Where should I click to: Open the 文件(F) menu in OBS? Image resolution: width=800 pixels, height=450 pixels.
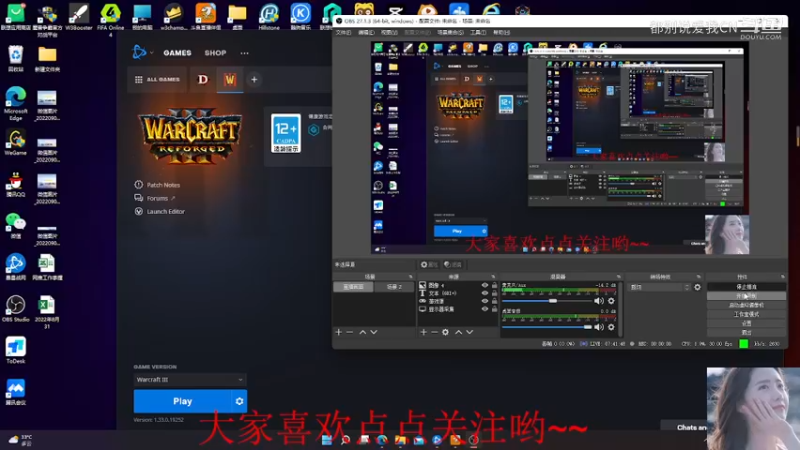[343, 33]
